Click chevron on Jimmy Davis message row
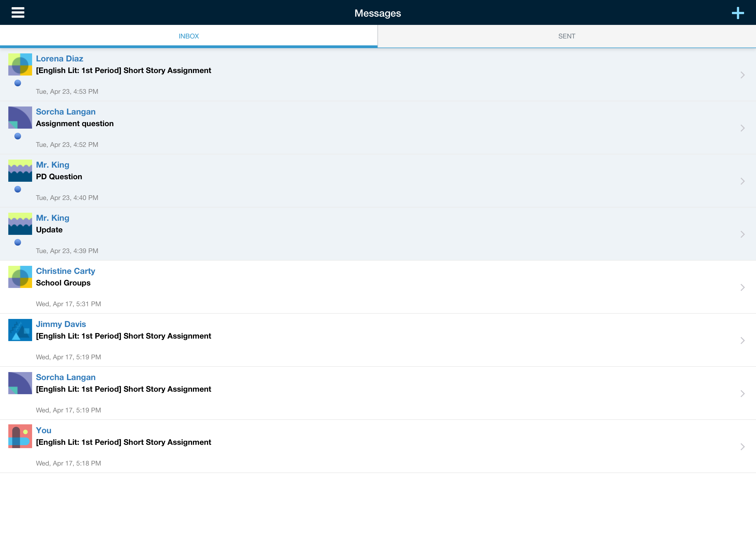This screenshot has height=556, width=756. coord(742,341)
